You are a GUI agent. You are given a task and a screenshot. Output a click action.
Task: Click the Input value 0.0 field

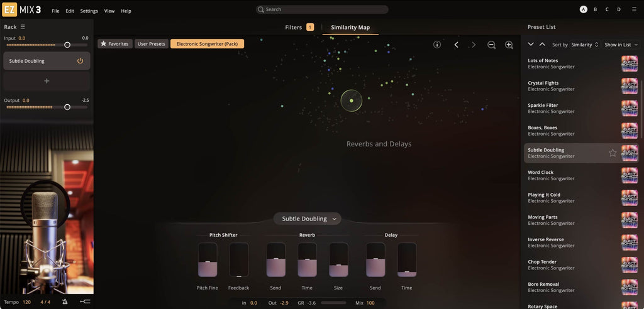[22, 38]
